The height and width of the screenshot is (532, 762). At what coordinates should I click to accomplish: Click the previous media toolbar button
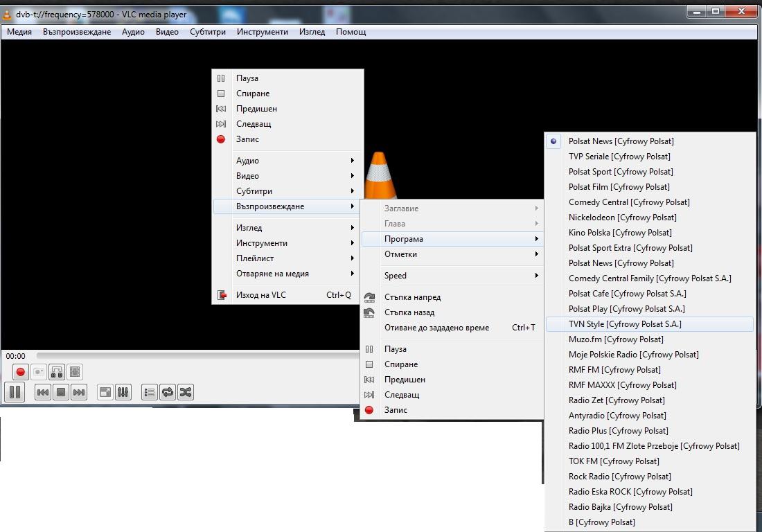[43, 392]
